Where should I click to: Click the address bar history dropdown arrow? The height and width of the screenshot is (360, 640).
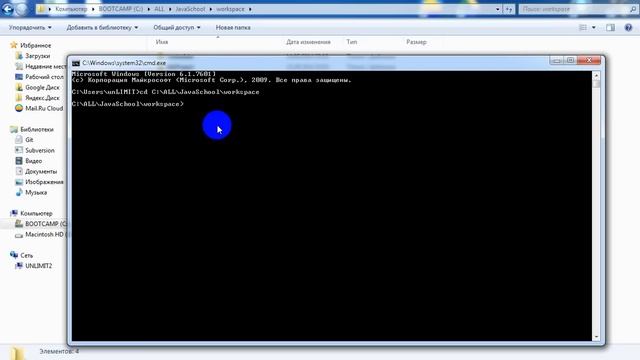pos(498,9)
